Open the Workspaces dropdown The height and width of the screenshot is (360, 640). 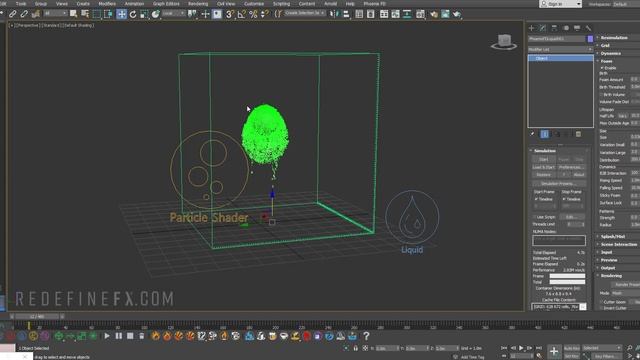pos(627,4)
